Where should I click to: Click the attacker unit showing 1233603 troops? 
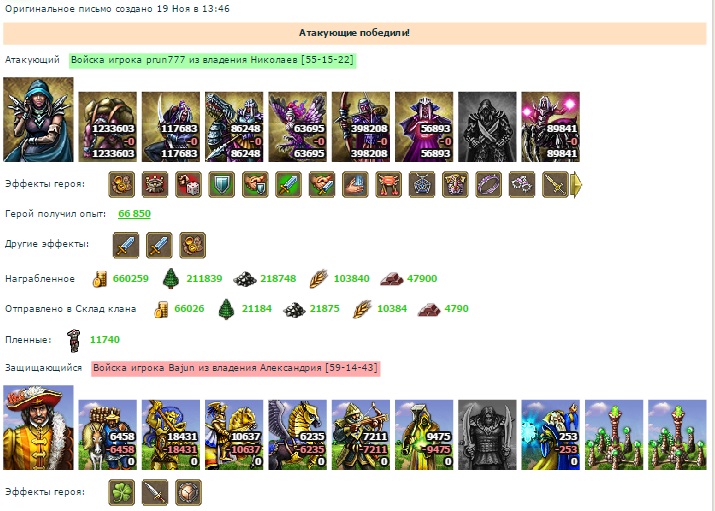coord(108,127)
